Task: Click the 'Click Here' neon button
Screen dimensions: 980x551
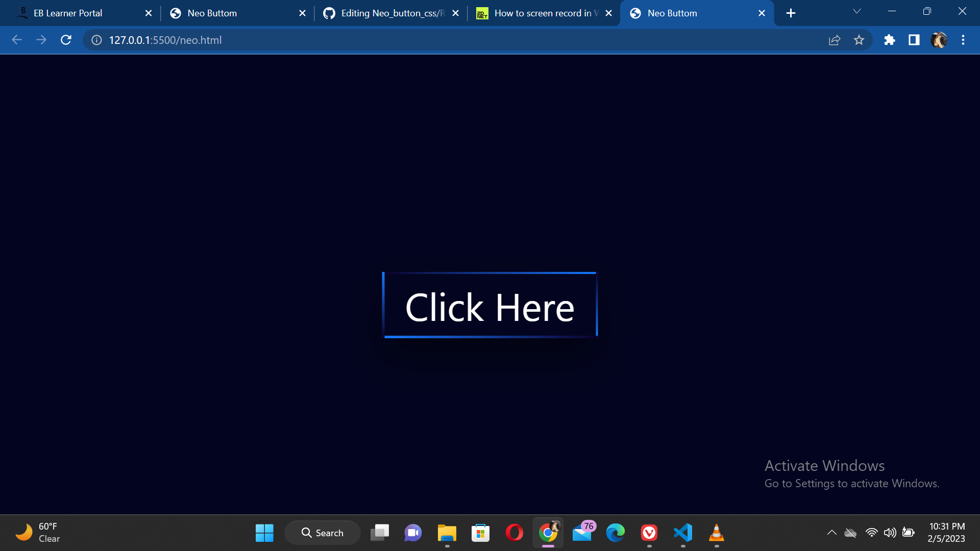Action: (489, 306)
